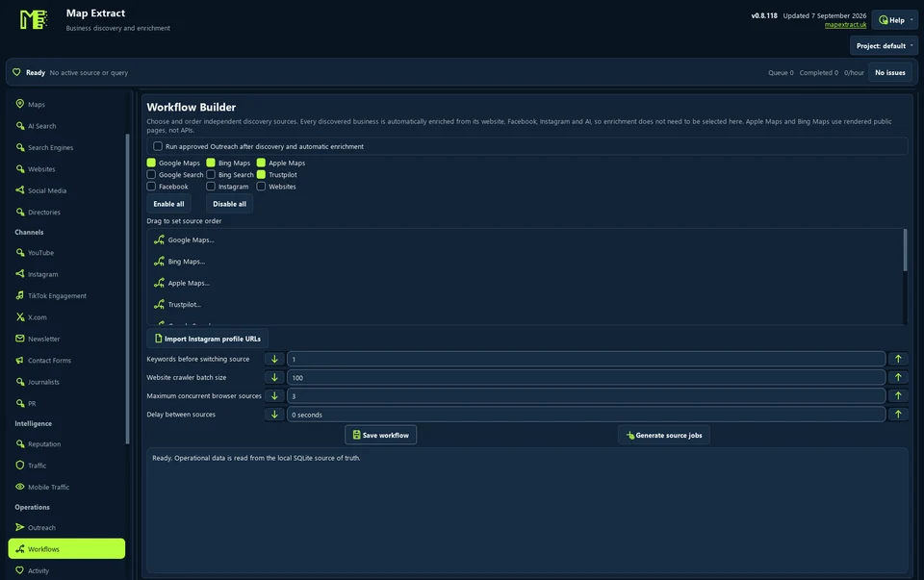Select the Trustpilot workflow source icon
Screen dimensions: 924x580
pos(159,304)
